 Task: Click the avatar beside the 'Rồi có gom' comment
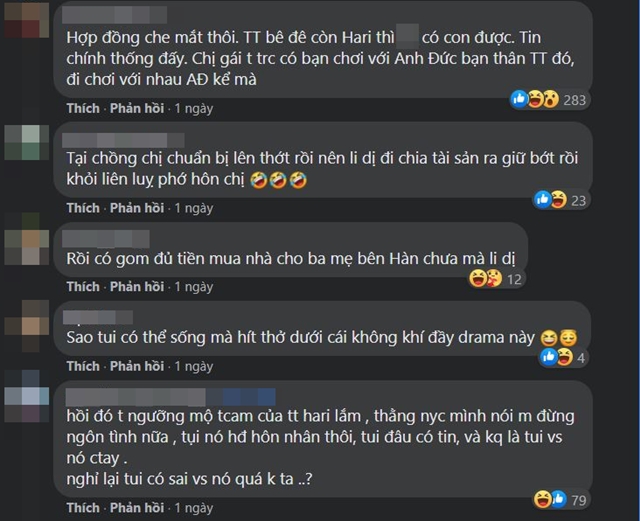[27, 239]
